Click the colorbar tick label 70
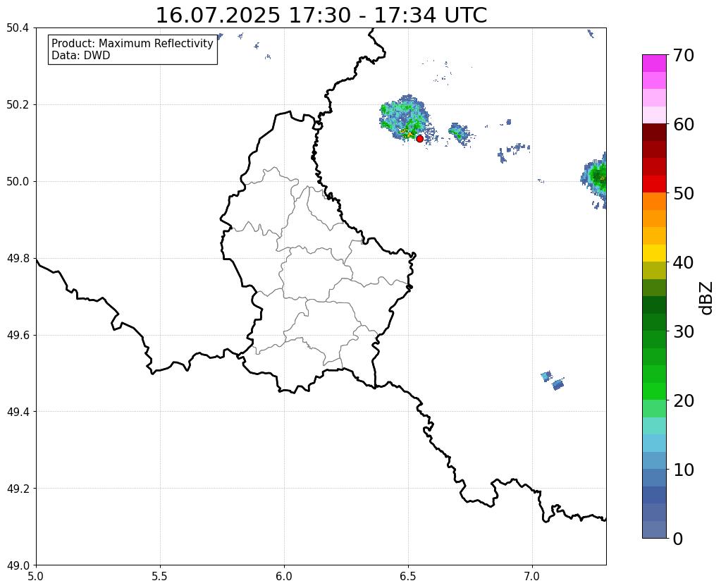Screen dimensions: 721x588 point(683,55)
